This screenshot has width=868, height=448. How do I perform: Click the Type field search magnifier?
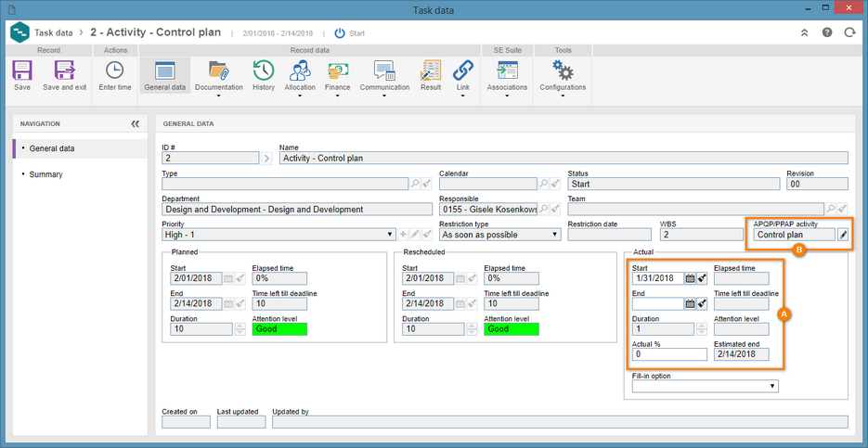(x=415, y=185)
